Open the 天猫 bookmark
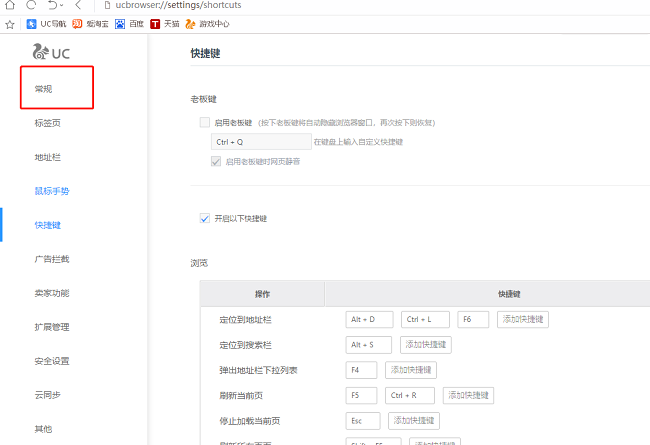The image size is (650, 445). point(165,24)
